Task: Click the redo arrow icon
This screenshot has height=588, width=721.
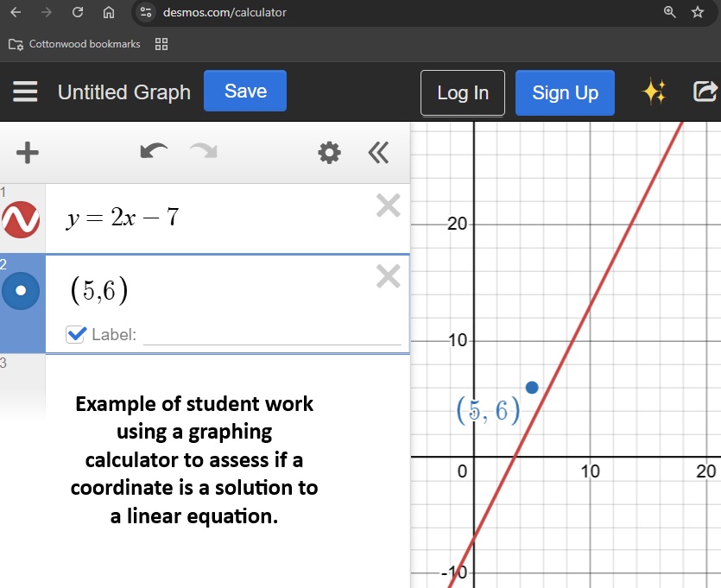Action: pyautogui.click(x=204, y=153)
